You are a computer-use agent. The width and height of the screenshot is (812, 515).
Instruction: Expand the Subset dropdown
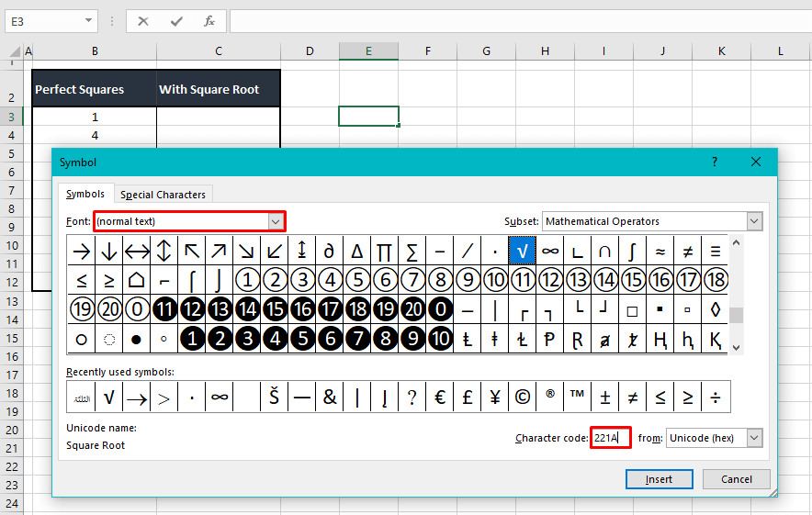[x=754, y=221]
